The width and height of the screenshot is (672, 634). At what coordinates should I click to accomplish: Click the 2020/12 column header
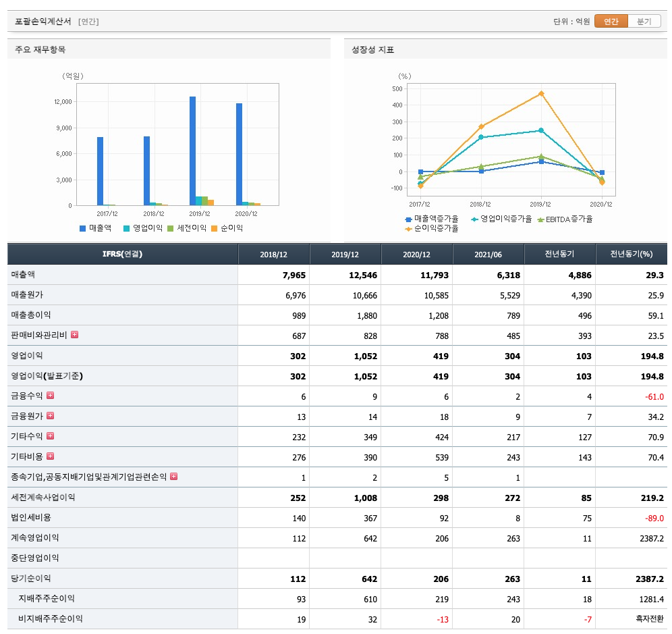tap(416, 255)
